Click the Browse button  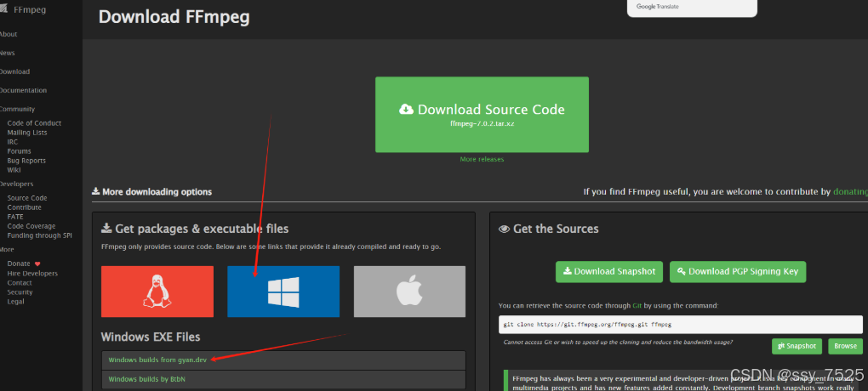[846, 346]
